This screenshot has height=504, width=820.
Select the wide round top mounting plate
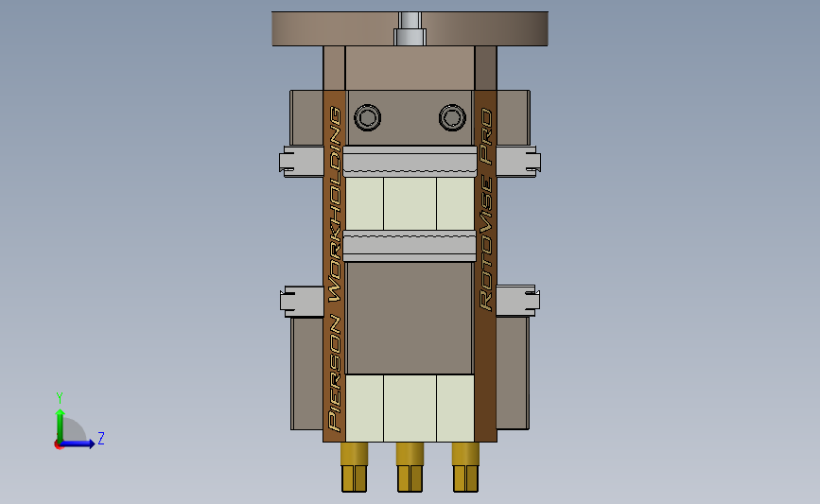410,28
